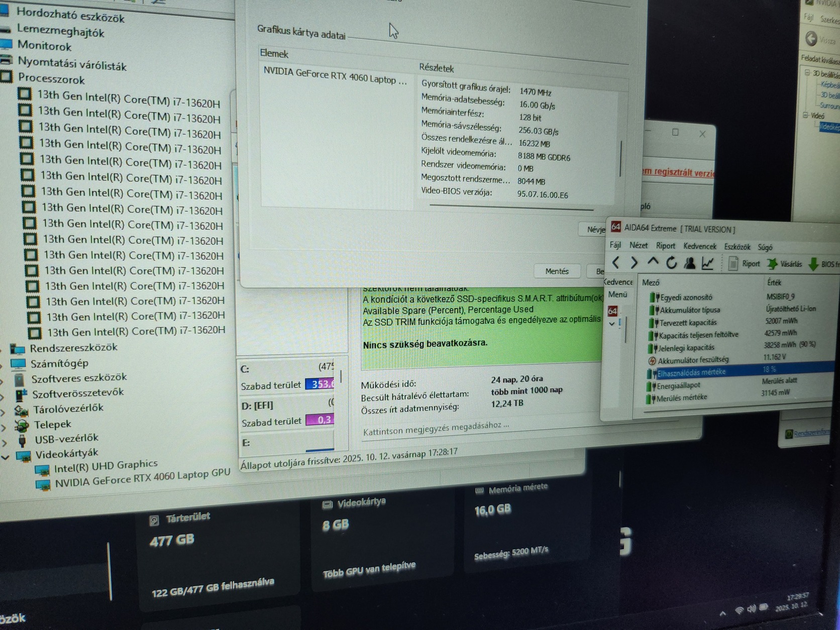
Task: Expand the Telepek node arrow
Action: (4, 428)
